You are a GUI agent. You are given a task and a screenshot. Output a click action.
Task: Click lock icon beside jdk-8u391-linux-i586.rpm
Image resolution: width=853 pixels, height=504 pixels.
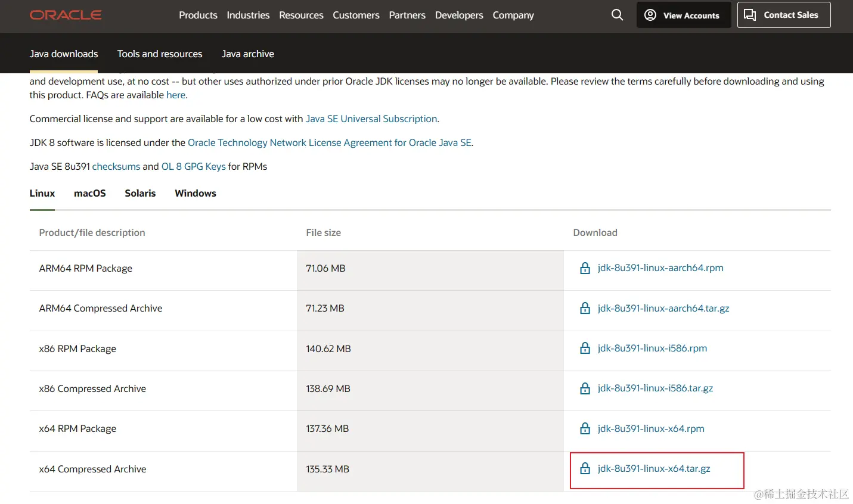tap(585, 348)
